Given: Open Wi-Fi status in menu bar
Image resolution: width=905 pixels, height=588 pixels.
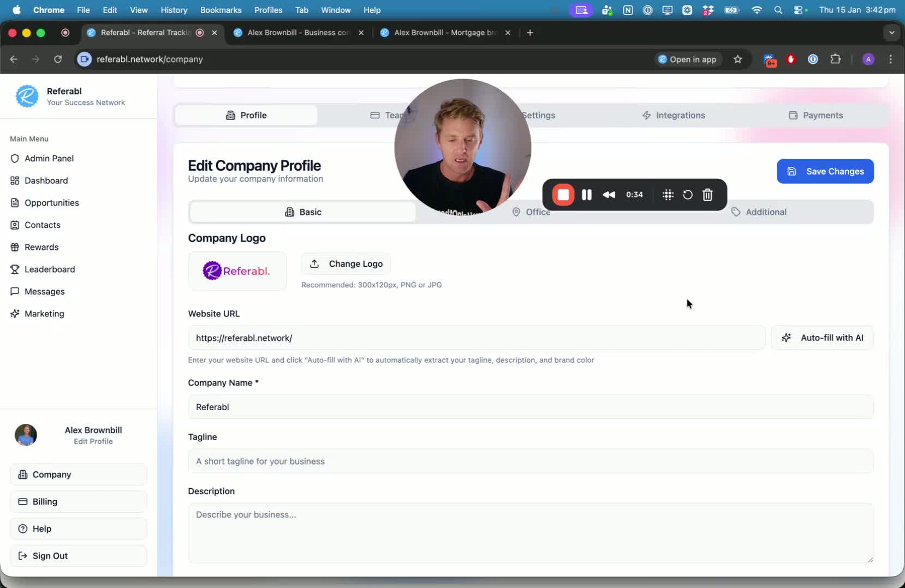Looking at the screenshot, I should (757, 10).
